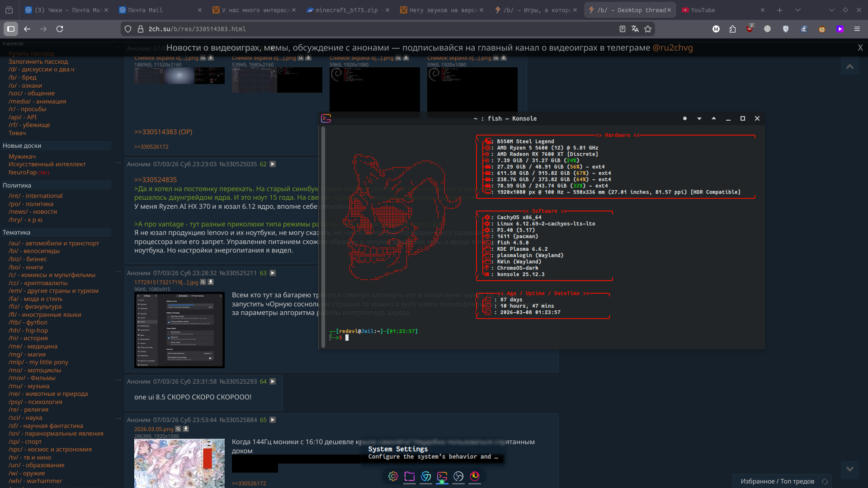Image resolution: width=868 pixels, height=488 pixels.
Task: Open the Tampermonkey monkey extension icon
Action: [x=822, y=29]
